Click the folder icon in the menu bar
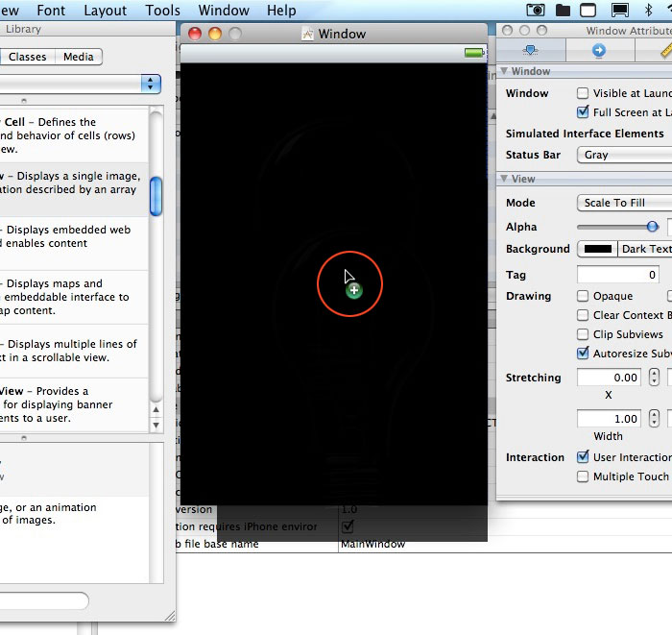Screen dimensions: 672x635 pos(563,10)
